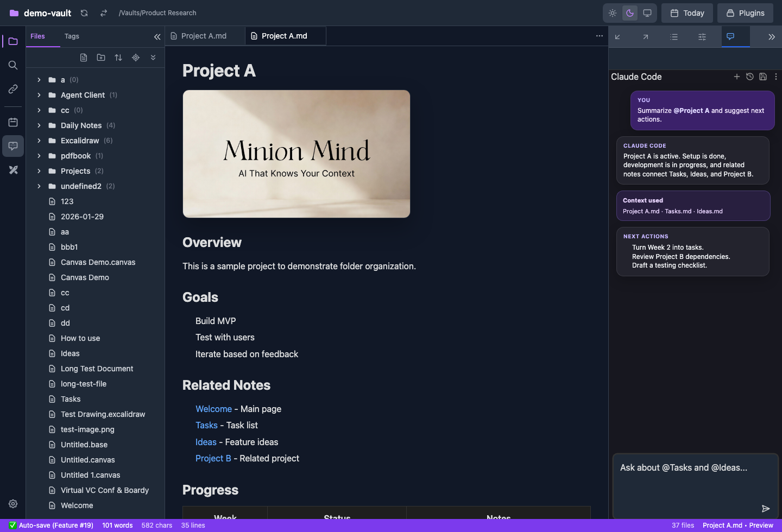This screenshot has width=782, height=532.
Task: Show the chat tab in right panel
Action: tap(730, 37)
